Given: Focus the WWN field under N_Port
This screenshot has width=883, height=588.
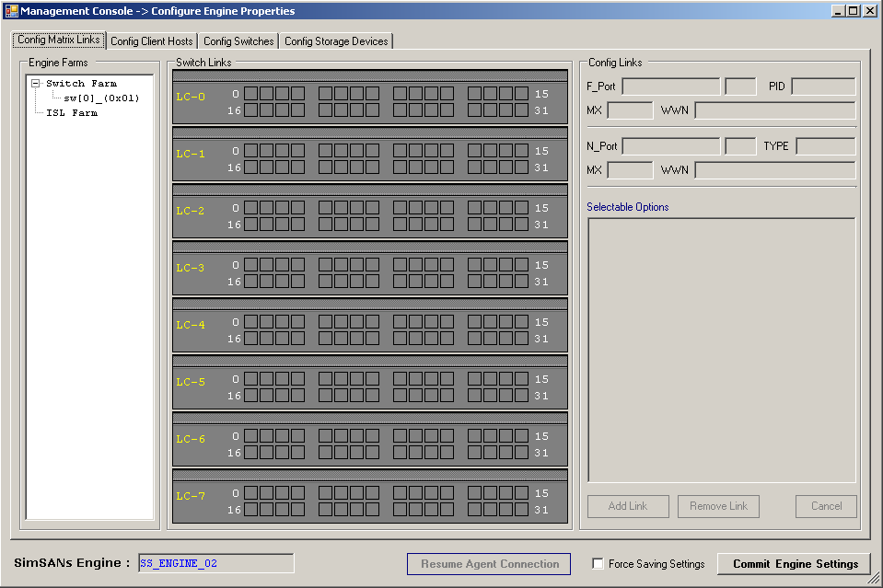Looking at the screenshot, I should tap(775, 170).
